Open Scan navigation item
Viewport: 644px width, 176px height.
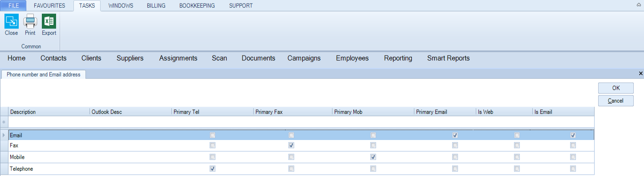coord(219,58)
